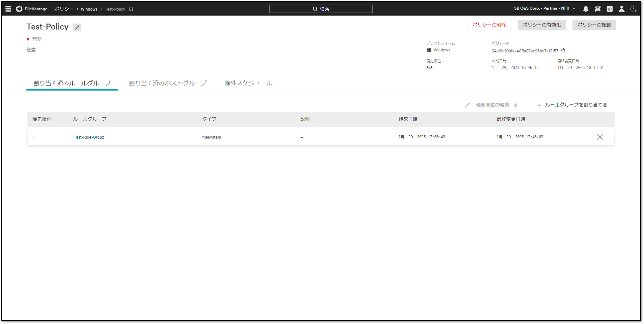Toggle dark mode moon icon
Screen dimensions: 644x324
pos(634,9)
